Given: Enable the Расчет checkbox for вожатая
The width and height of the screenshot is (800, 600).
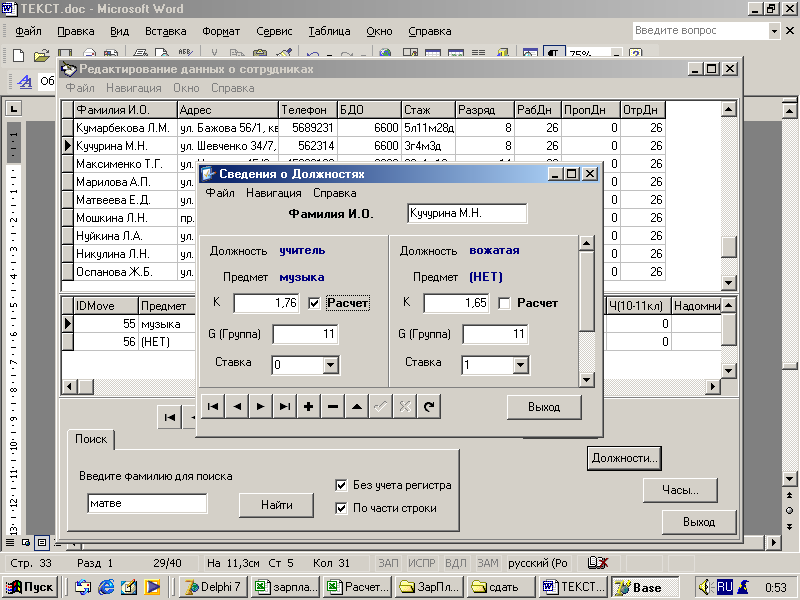Looking at the screenshot, I should tap(505, 303).
